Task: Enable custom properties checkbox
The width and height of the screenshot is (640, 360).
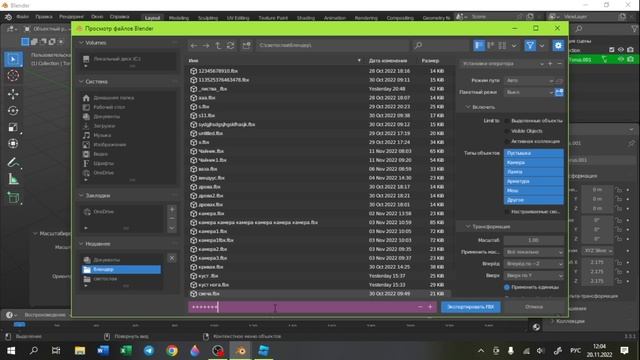Action: pyautogui.click(x=507, y=212)
